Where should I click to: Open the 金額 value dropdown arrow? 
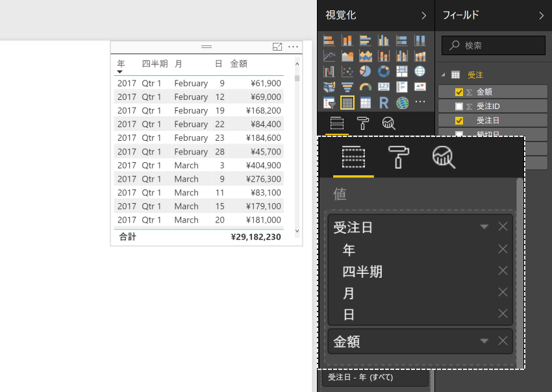tap(484, 341)
